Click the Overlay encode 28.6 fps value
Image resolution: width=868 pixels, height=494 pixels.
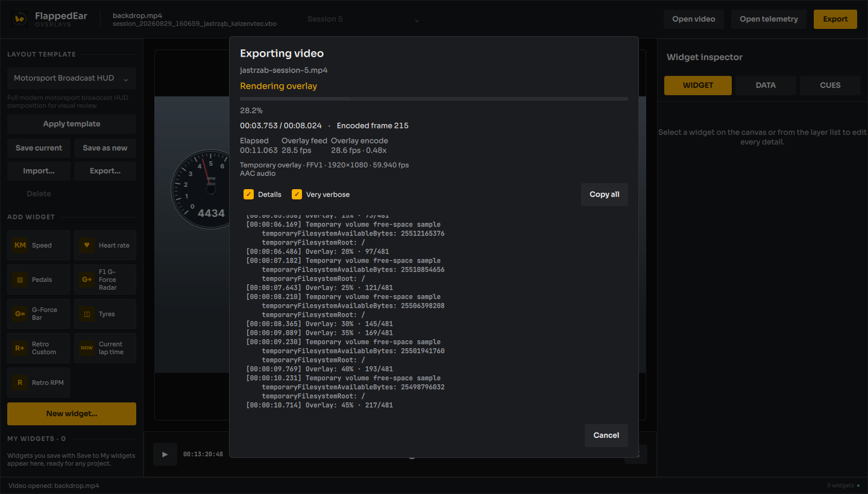[359, 151]
